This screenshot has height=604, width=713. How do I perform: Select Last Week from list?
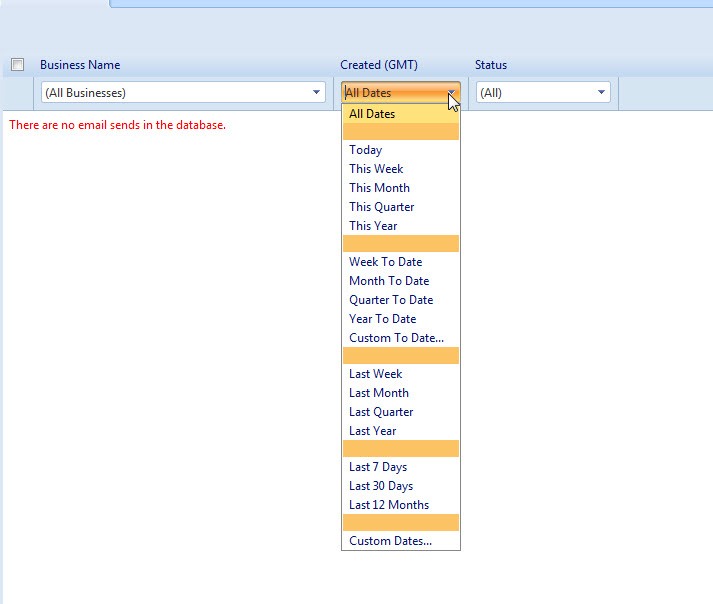pos(375,374)
